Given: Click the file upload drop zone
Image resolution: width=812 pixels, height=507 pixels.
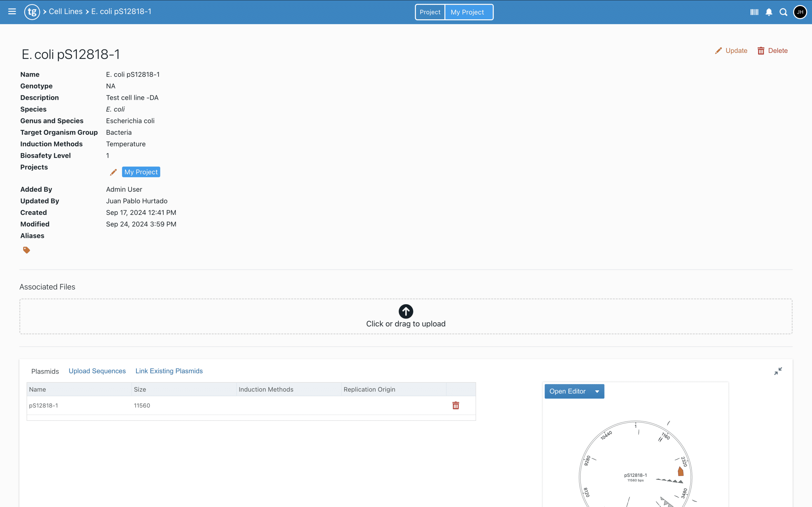Looking at the screenshot, I should [x=406, y=316].
